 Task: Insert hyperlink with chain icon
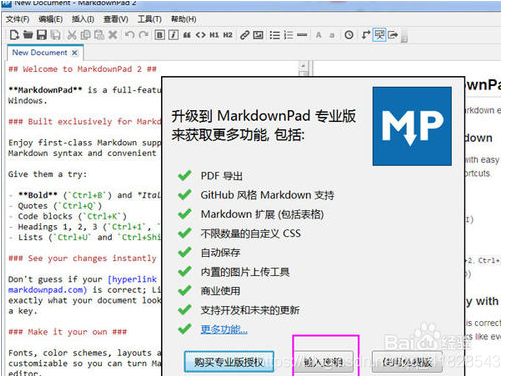click(245, 35)
